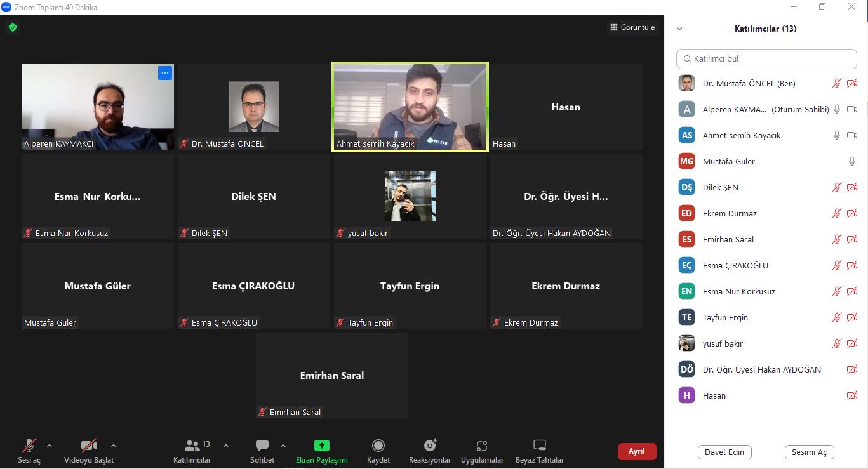Select yusuf bakır's video thumbnail
The width and height of the screenshot is (868, 469).
pos(410,196)
